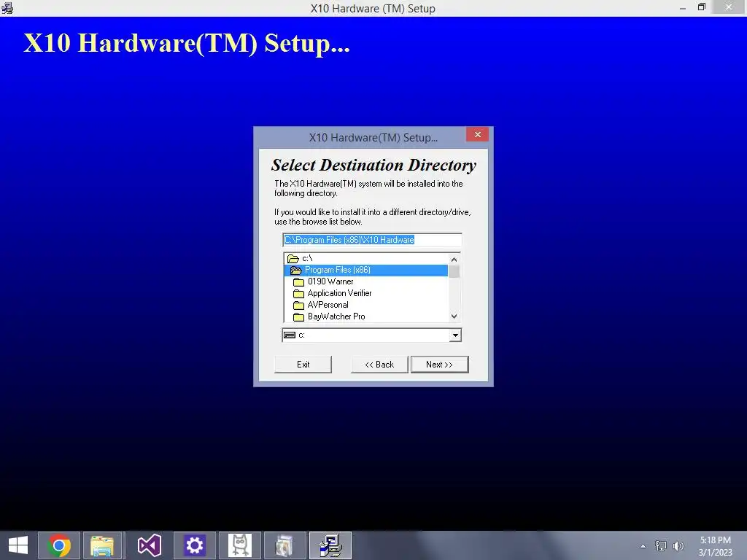Minimize the X10 Hardware Setup window

683,8
